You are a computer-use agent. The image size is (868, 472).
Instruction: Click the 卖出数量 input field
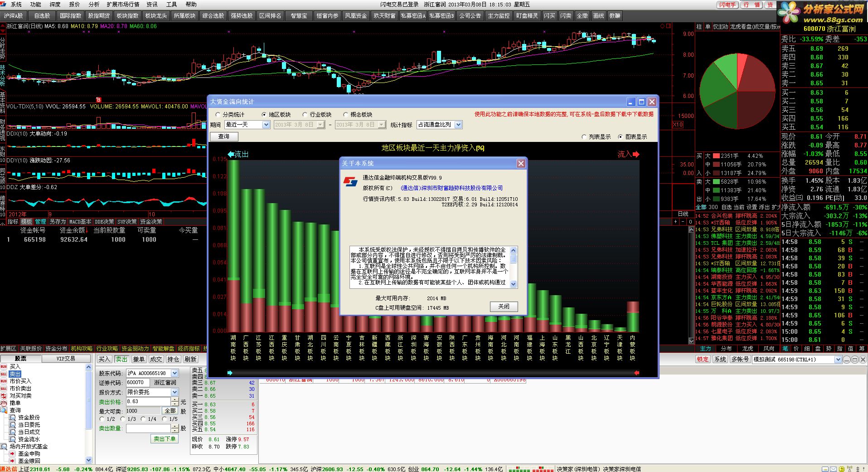tap(148, 428)
